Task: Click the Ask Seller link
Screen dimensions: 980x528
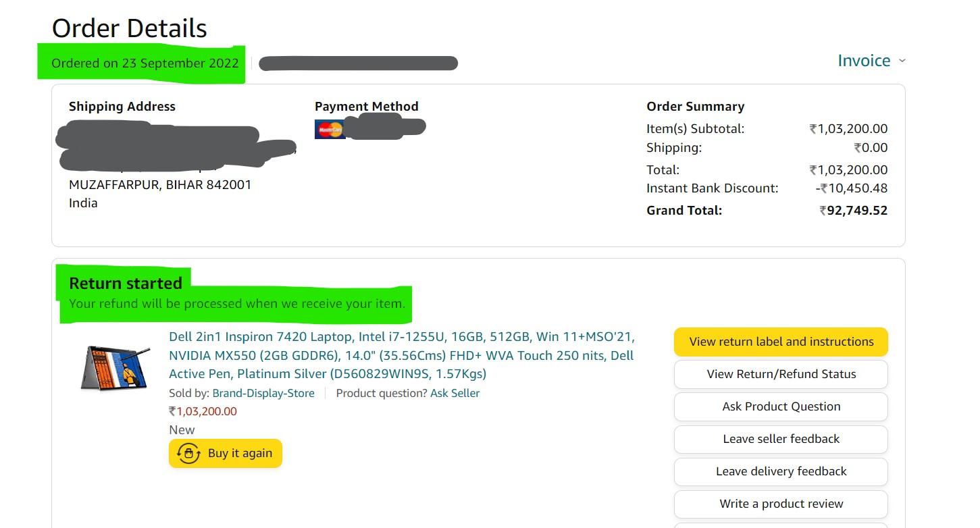Action: [455, 393]
